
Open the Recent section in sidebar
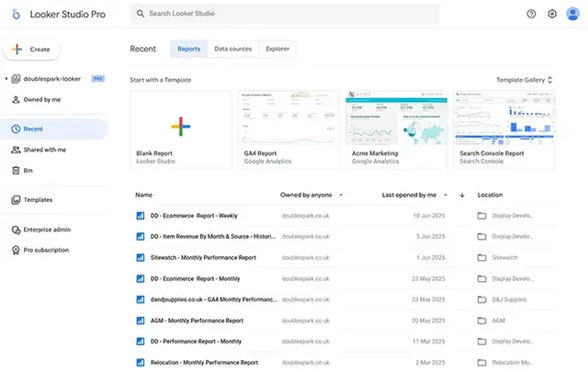coord(54,129)
